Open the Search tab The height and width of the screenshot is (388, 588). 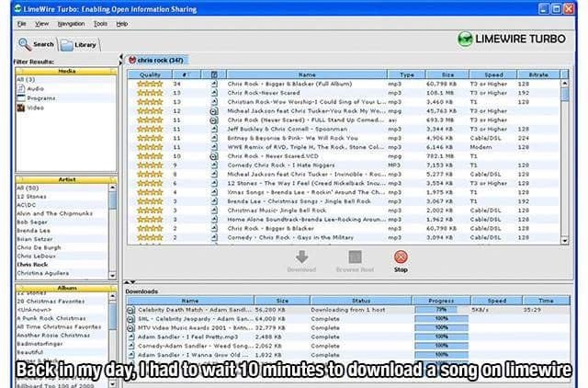pyautogui.click(x=37, y=45)
